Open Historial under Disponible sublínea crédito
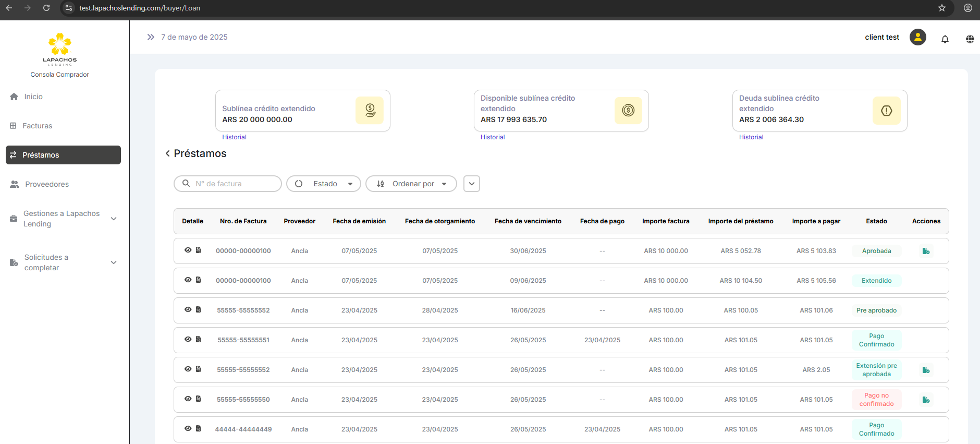 click(492, 137)
